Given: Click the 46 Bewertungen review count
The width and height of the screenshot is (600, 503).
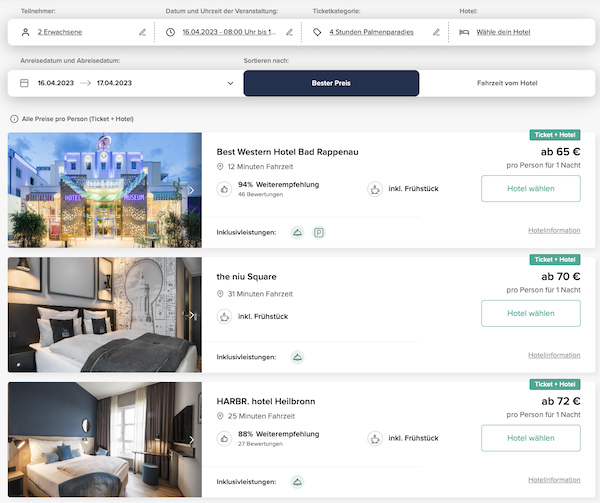Looking at the screenshot, I should tap(261, 194).
